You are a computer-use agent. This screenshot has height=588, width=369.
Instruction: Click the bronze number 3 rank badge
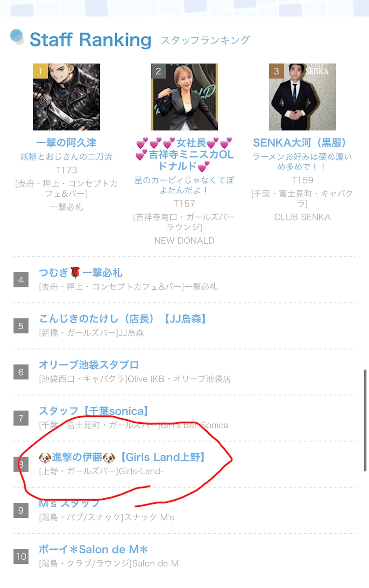[276, 71]
